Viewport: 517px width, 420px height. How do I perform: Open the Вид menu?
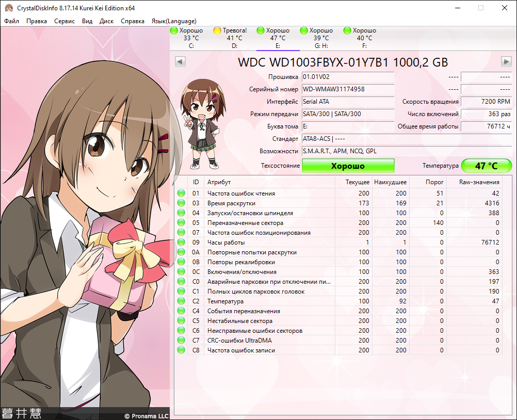pos(87,21)
